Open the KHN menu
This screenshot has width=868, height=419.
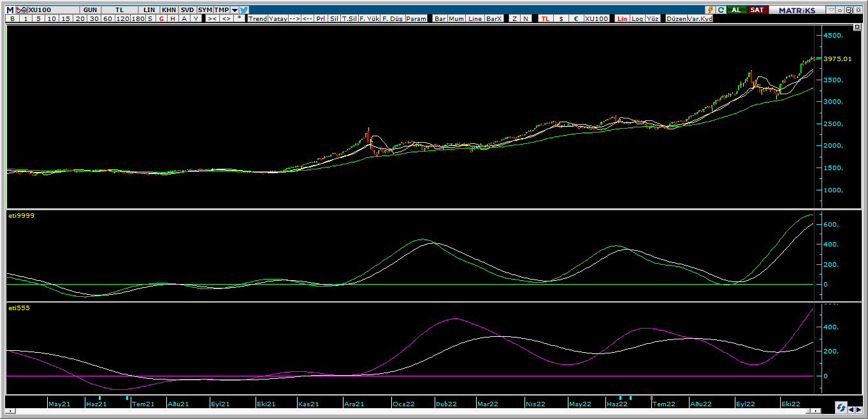point(169,10)
